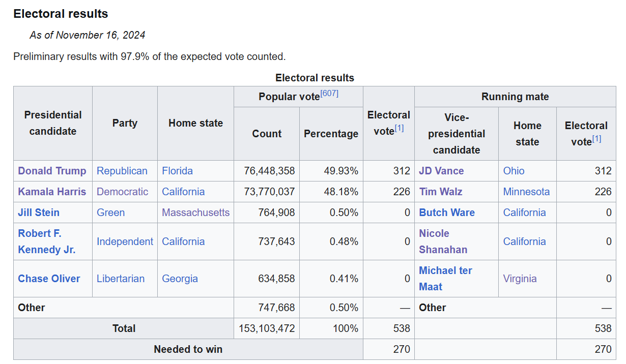
Task: Visit the Butch Ware page
Action: [447, 213]
